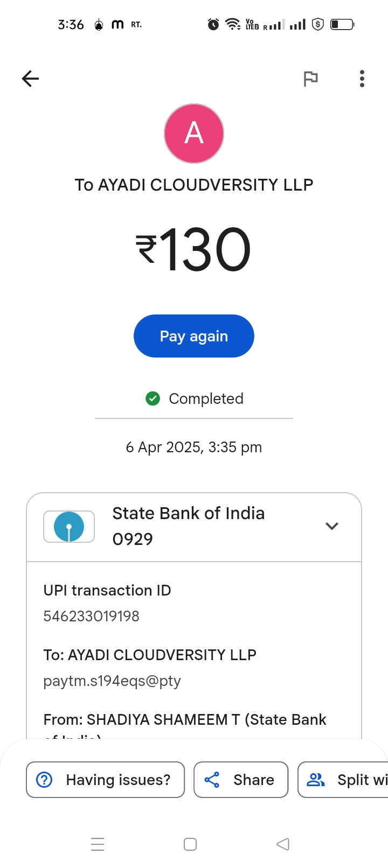Tap the paytm.s194eqs@pty UPI address
The image size is (388, 868).
click(x=112, y=681)
